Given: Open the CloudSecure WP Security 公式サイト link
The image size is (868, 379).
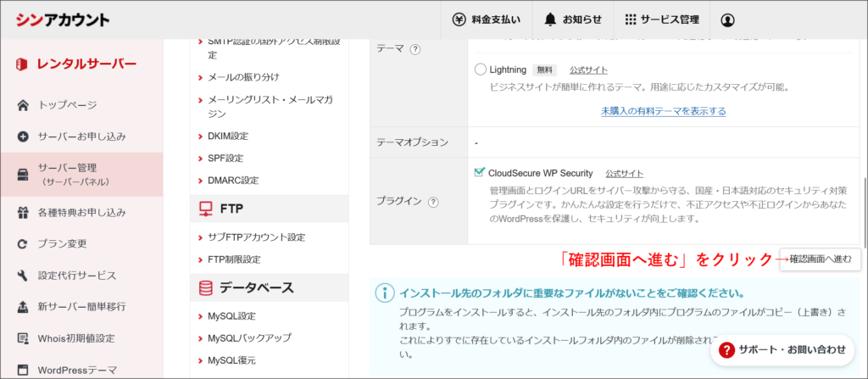Looking at the screenshot, I should click(625, 174).
